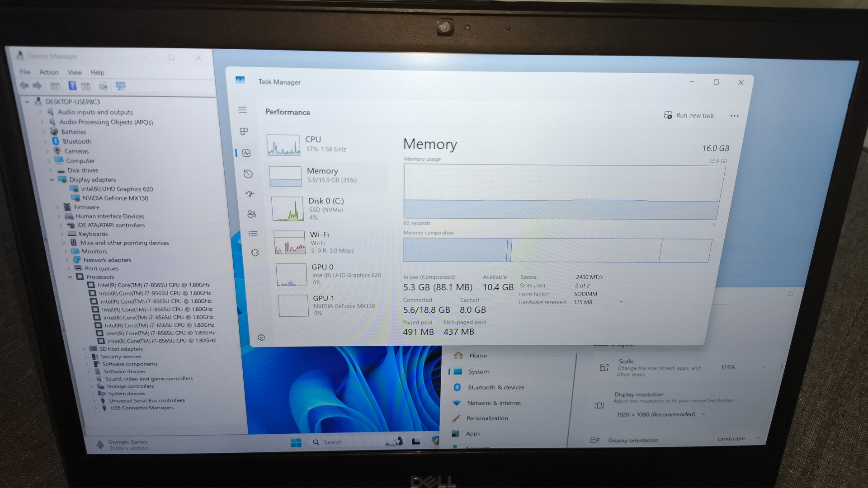
Task: Open Processes page in Task Manager sidebar
Action: [244, 131]
